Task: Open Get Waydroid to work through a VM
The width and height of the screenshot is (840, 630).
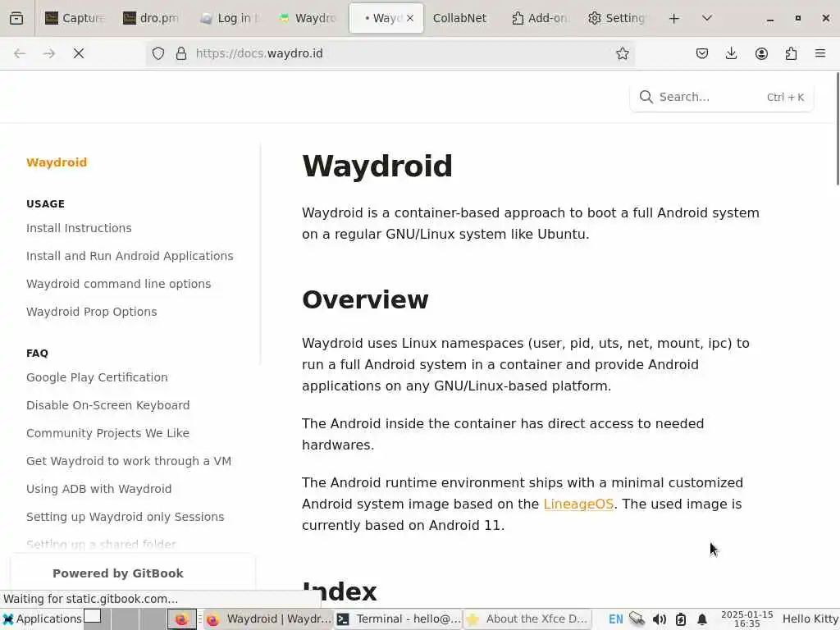Action: pyautogui.click(x=129, y=461)
